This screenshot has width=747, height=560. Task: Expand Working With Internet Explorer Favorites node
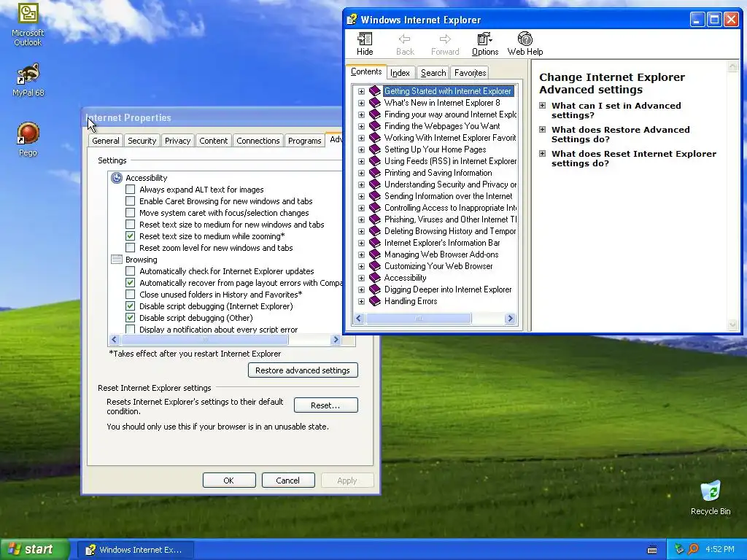361,138
